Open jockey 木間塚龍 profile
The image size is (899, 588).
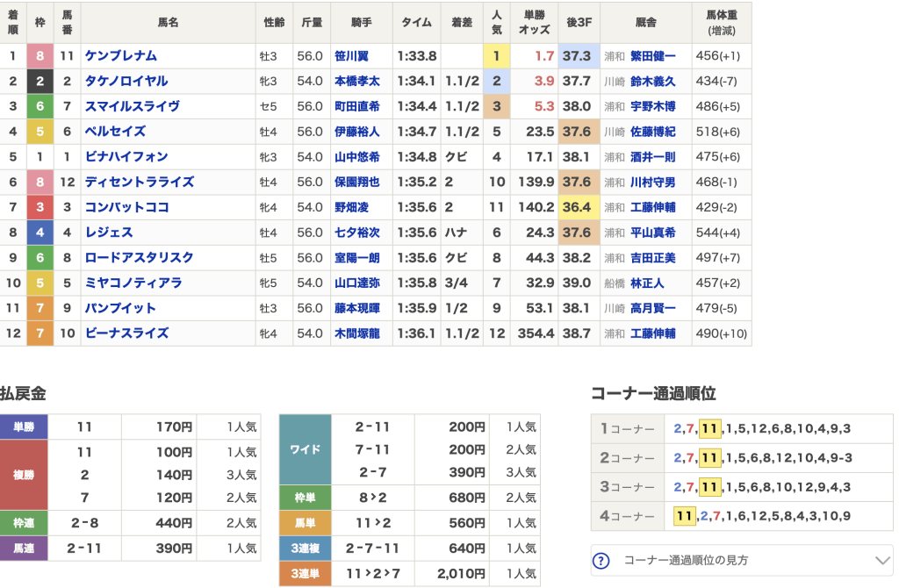point(357,333)
